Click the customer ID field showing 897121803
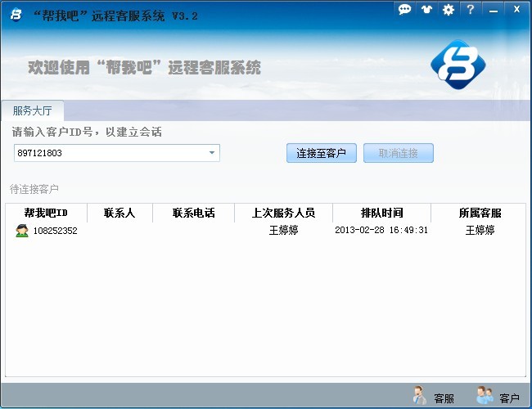The image size is (532, 409). (x=117, y=153)
